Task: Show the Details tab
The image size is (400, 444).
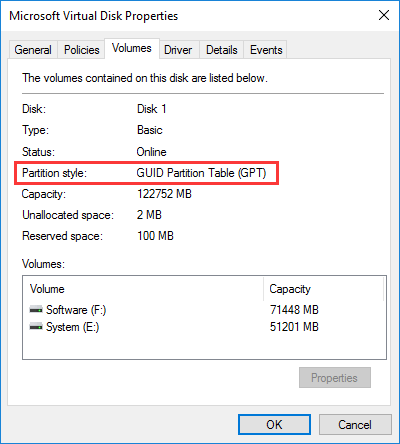Action: [x=222, y=50]
